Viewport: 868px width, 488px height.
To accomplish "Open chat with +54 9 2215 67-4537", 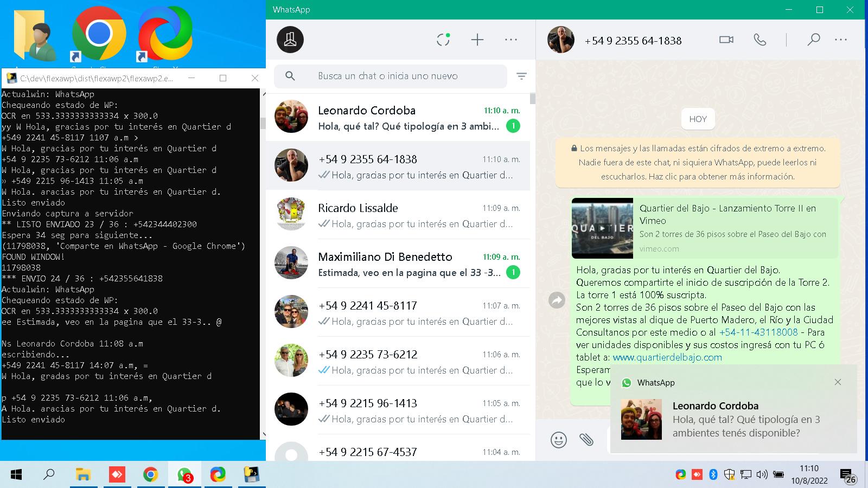I will pyautogui.click(x=398, y=448).
